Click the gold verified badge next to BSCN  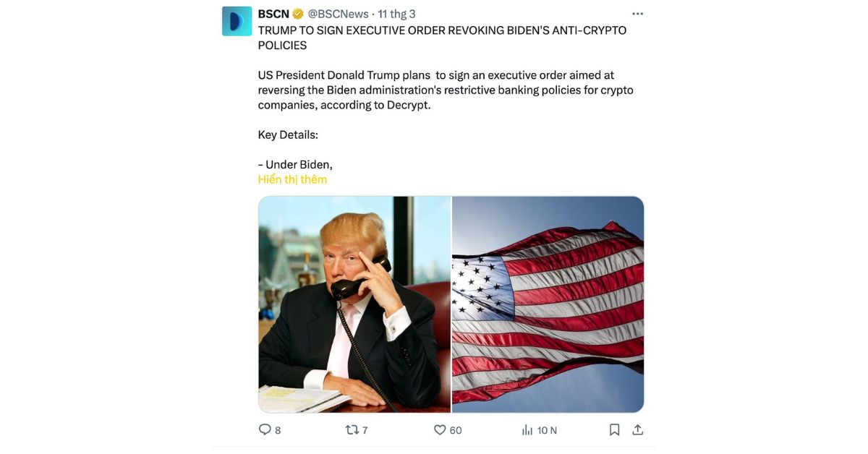[x=297, y=14]
